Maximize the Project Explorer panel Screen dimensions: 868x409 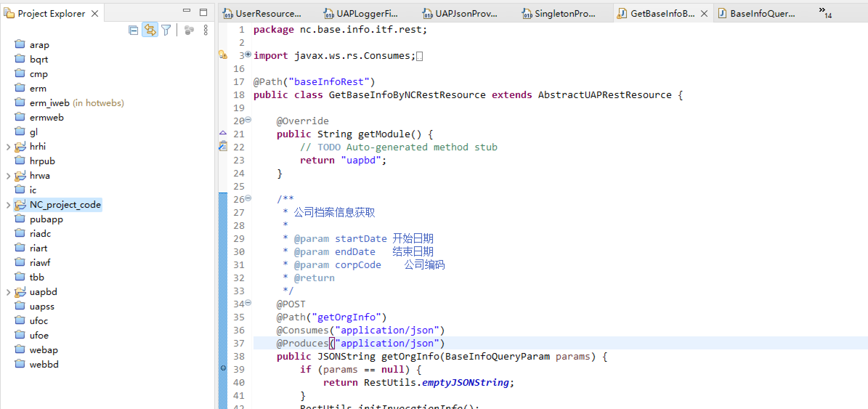tap(203, 12)
